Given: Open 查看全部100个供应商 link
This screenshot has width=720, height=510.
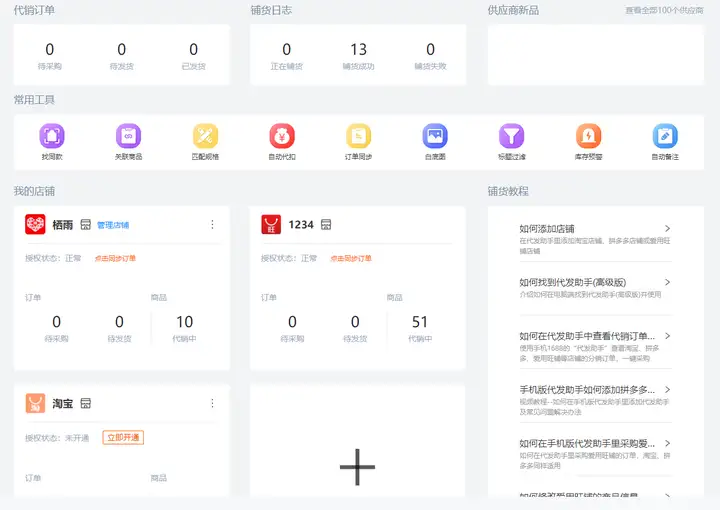Looking at the screenshot, I should [x=664, y=10].
